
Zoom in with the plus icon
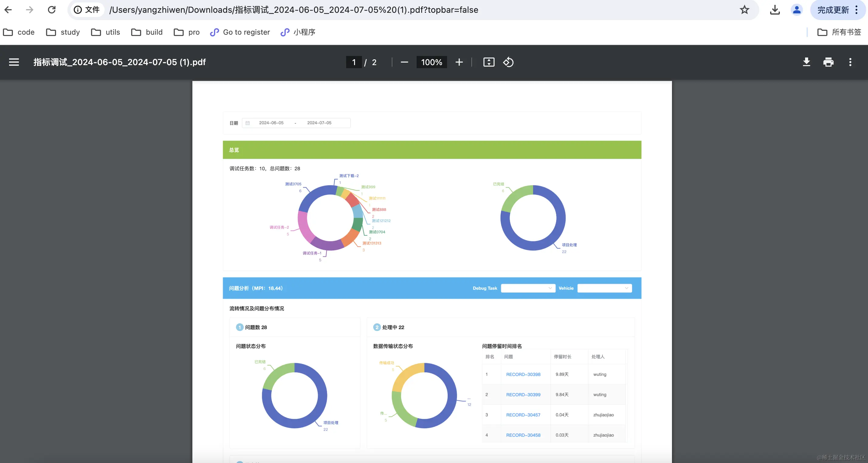tap(459, 62)
